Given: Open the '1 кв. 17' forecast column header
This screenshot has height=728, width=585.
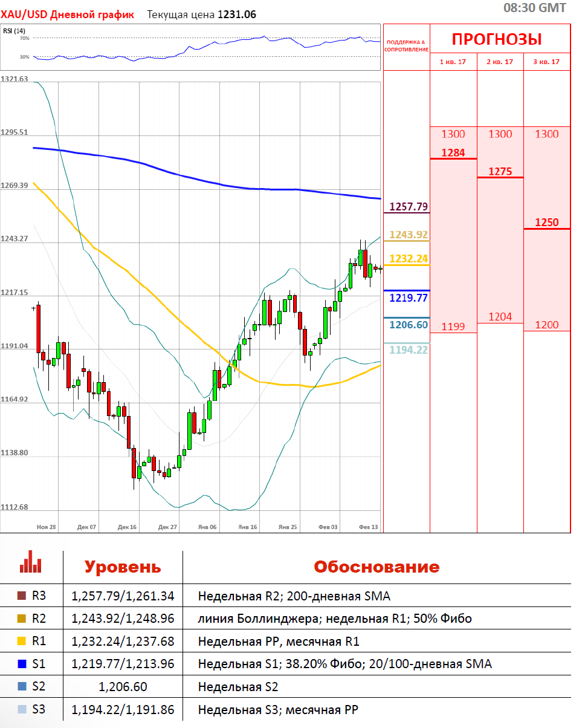Looking at the screenshot, I should point(453,62).
